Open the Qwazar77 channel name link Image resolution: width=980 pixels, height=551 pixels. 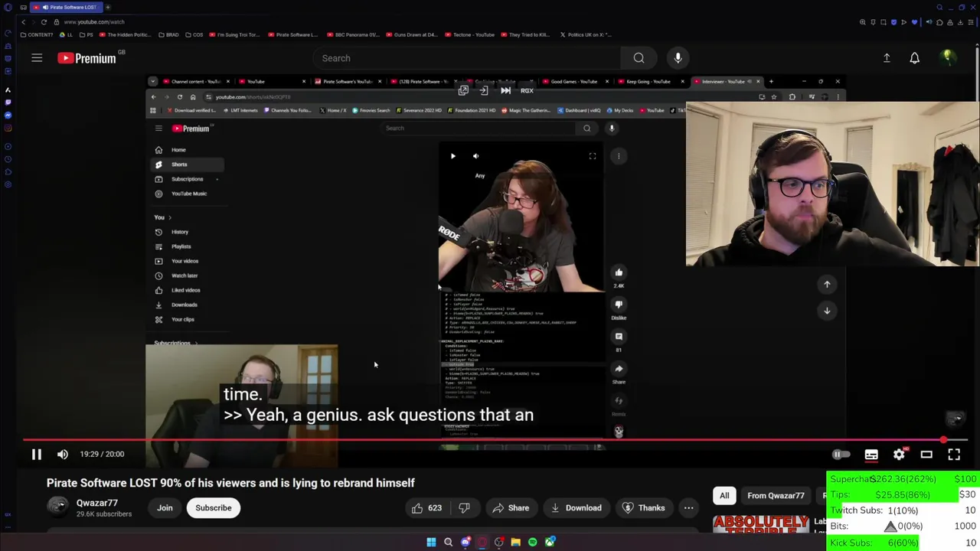97,503
